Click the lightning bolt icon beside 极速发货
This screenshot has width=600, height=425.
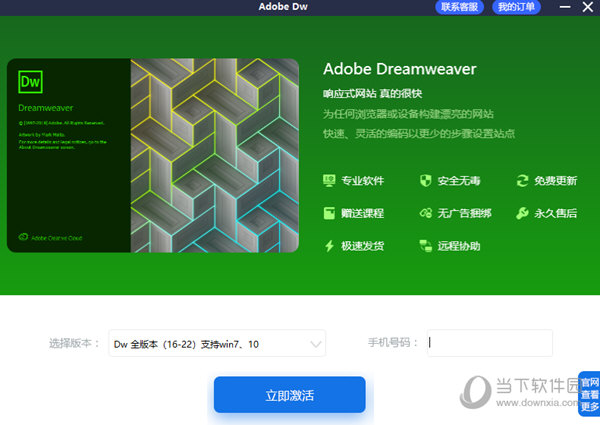[x=329, y=245]
